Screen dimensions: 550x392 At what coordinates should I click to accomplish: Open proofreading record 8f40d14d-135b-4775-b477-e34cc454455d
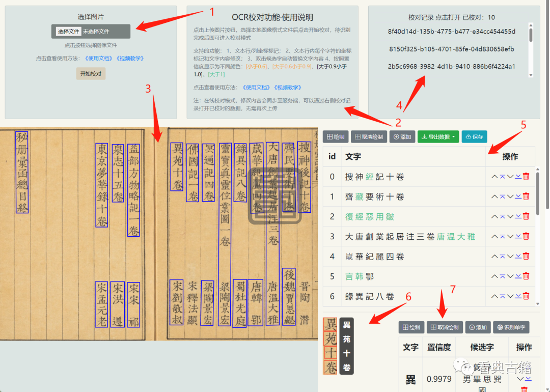451,32
